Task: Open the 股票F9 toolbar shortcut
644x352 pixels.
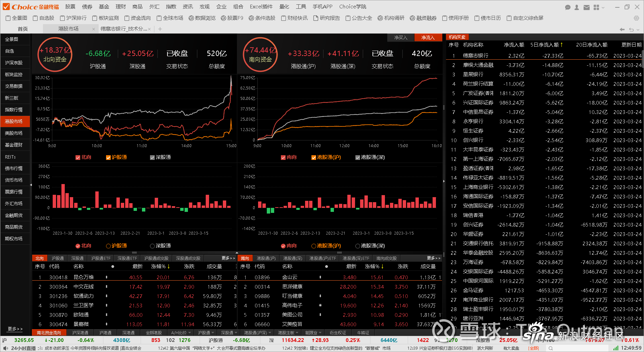Action: pos(232,18)
